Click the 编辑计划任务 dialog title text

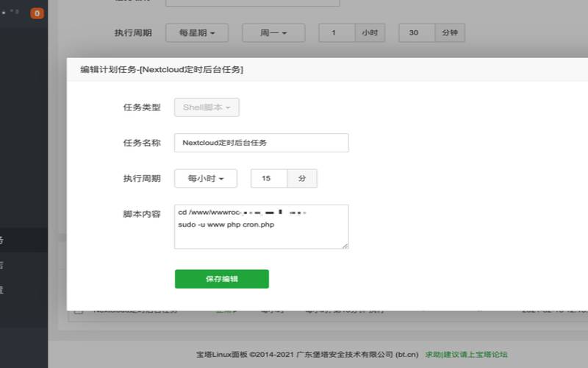pyautogui.click(x=162, y=69)
